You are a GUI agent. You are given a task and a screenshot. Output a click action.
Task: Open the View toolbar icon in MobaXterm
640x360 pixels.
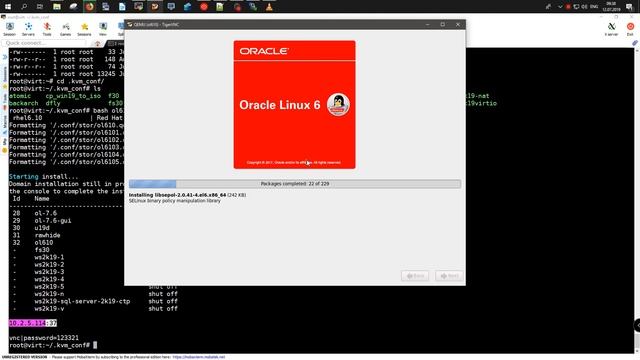coord(103,29)
